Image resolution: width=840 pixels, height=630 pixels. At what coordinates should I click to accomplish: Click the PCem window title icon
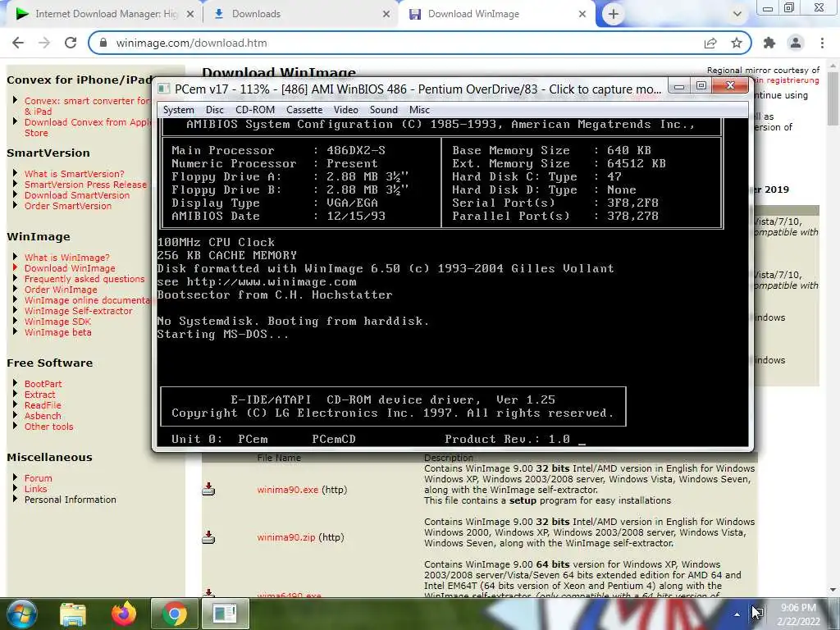point(164,89)
